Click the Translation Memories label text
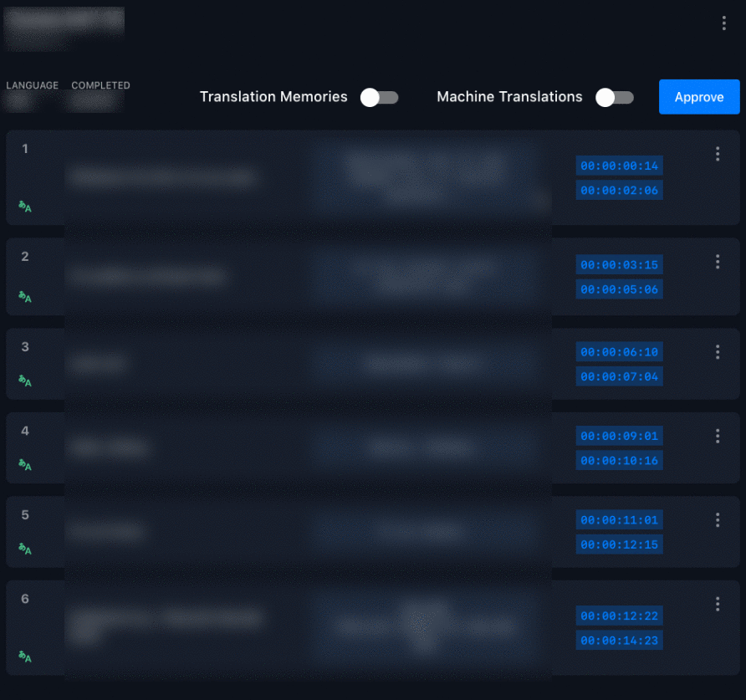The width and height of the screenshot is (746, 700). point(273,97)
